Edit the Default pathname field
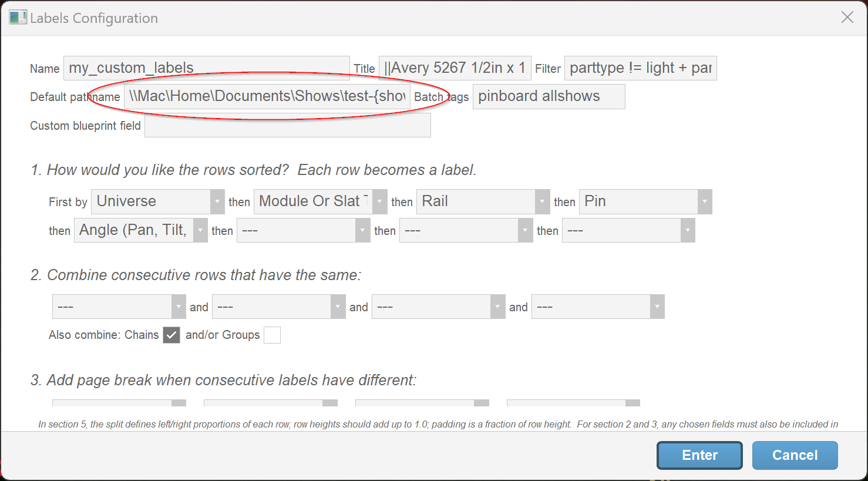Image resolution: width=868 pixels, height=481 pixels. [x=267, y=97]
